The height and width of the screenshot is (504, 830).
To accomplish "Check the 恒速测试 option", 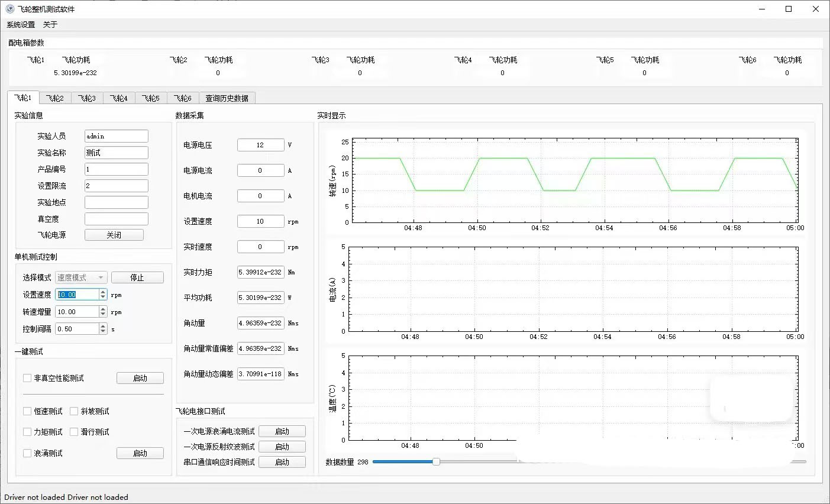I will 27,411.
